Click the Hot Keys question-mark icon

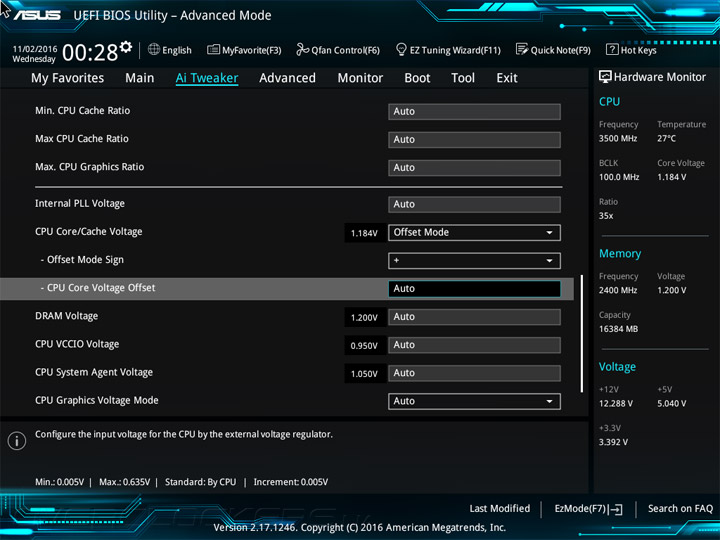click(612, 49)
